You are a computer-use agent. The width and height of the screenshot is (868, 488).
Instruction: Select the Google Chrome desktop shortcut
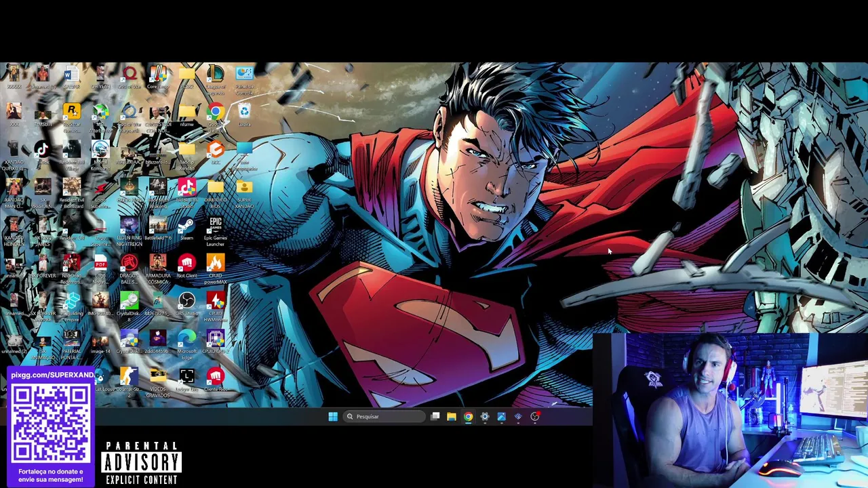coord(216,115)
